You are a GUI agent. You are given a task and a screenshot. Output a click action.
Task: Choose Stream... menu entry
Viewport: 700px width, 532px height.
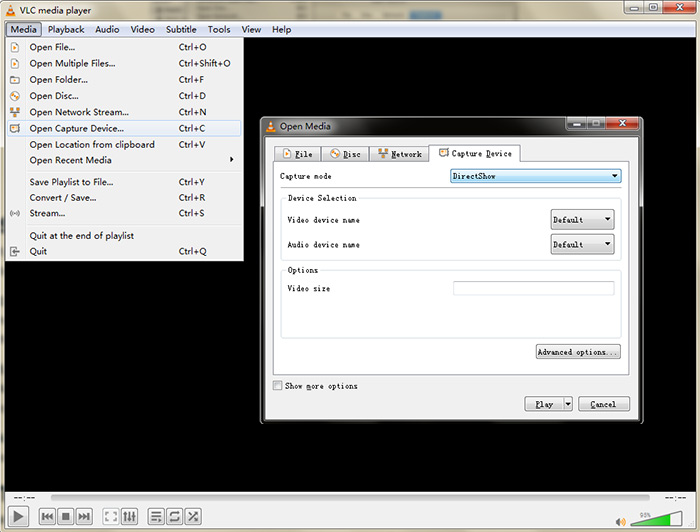[124, 213]
